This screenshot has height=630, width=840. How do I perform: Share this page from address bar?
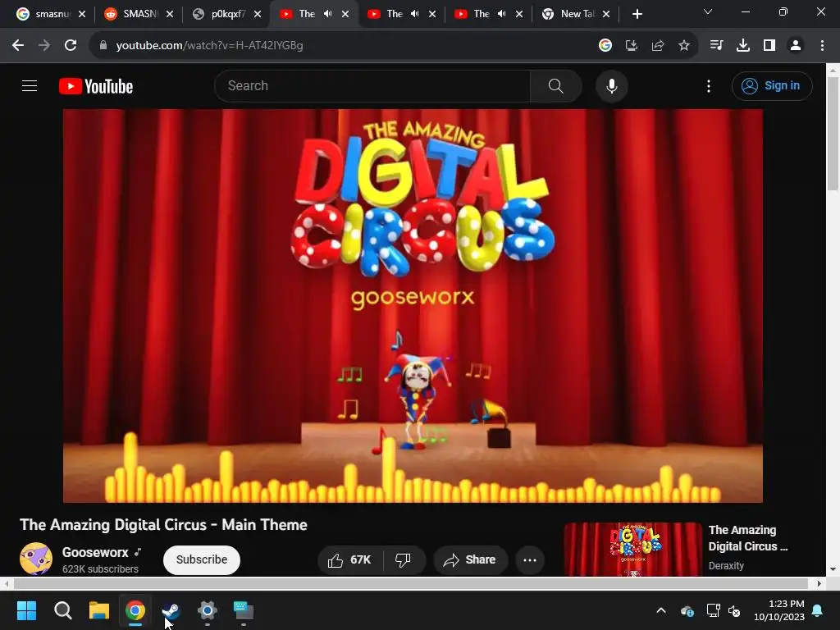point(658,46)
